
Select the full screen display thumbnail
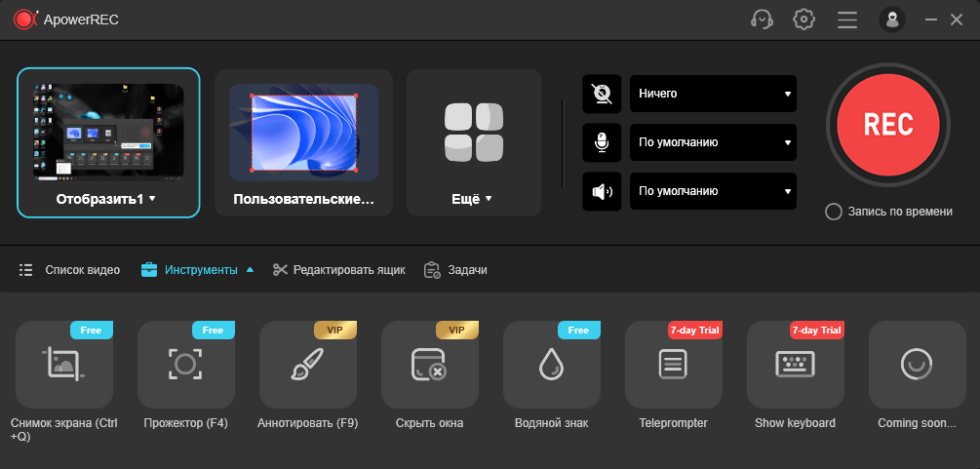109,132
